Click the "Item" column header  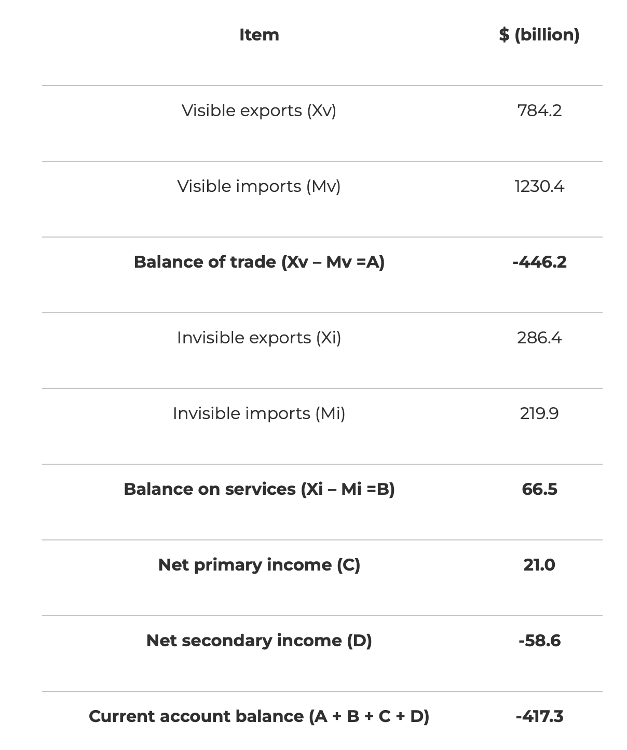[x=259, y=35]
